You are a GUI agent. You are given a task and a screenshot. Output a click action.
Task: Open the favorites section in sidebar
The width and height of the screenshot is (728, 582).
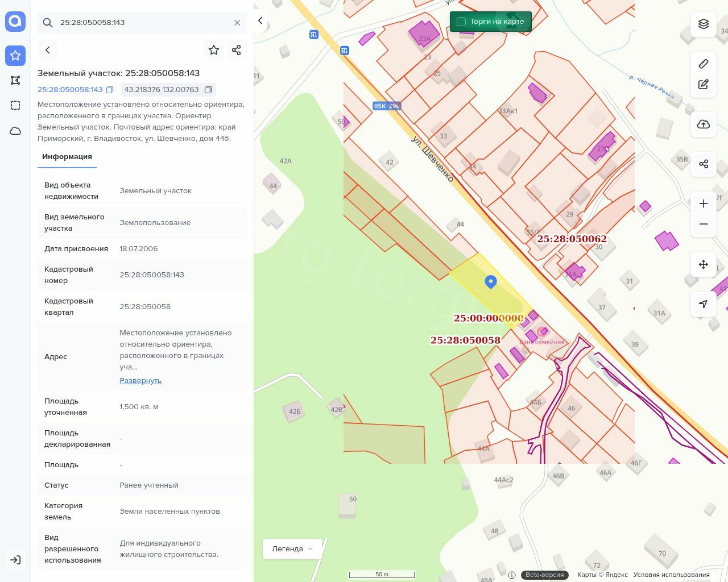point(15,56)
